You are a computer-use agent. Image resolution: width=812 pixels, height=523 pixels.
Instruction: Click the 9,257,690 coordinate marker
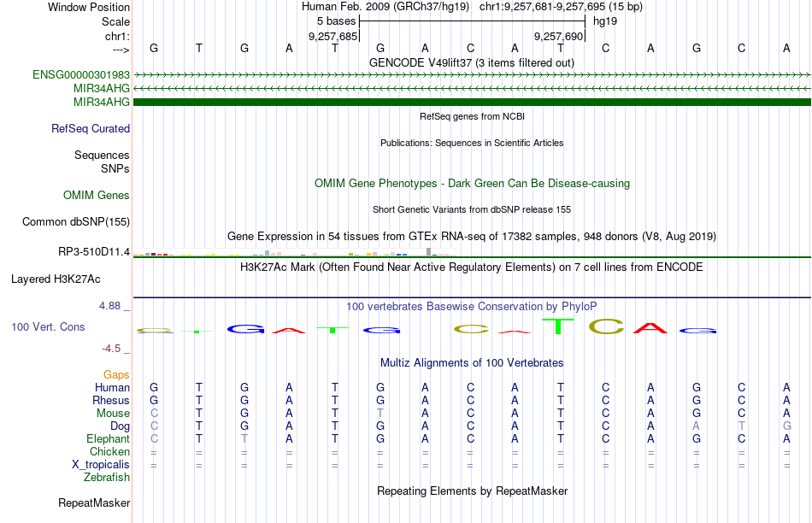[559, 36]
